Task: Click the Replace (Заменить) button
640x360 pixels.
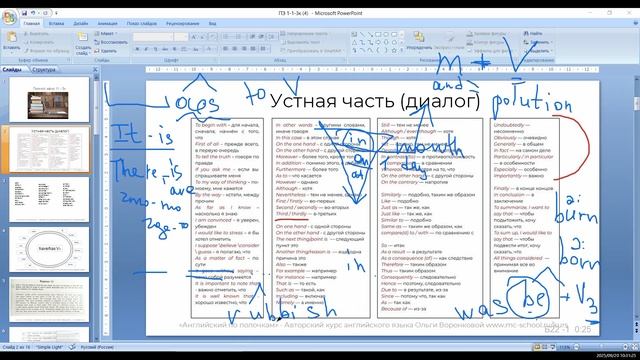Action: (x=538, y=42)
